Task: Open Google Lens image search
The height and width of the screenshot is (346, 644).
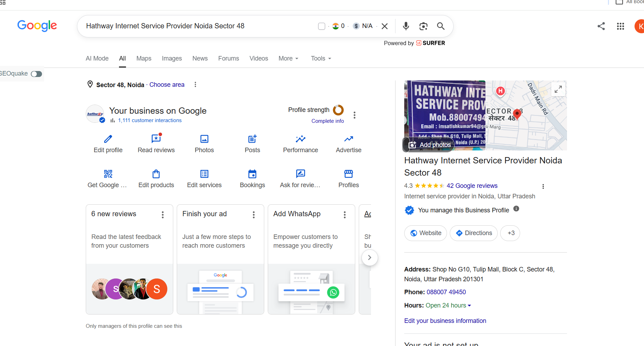Action: [423, 26]
